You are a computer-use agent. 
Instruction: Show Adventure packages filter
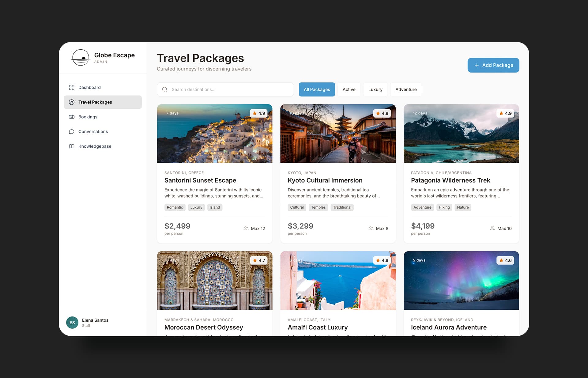pos(406,89)
